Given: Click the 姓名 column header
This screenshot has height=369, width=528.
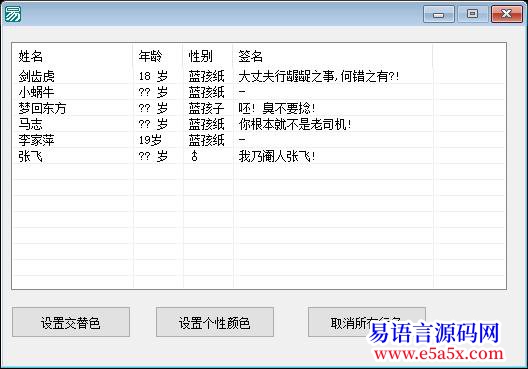Looking at the screenshot, I should tap(72, 56).
